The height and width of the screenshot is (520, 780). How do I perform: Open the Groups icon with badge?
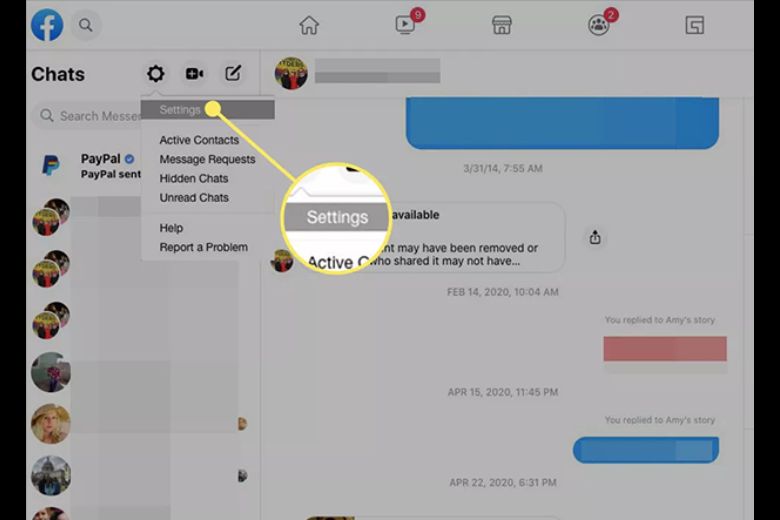click(598, 25)
